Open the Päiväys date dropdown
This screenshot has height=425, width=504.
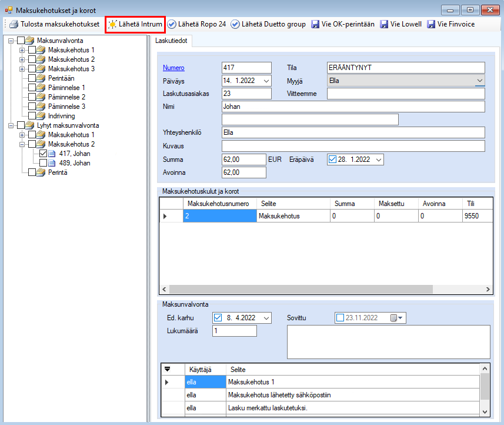[266, 81]
